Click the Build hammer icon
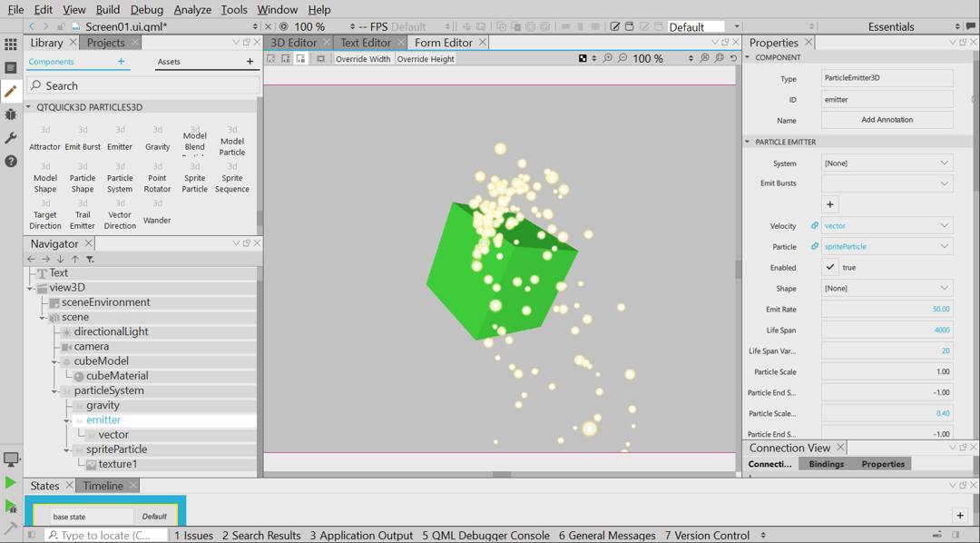This screenshot has height=543, width=980. pyautogui.click(x=11, y=528)
